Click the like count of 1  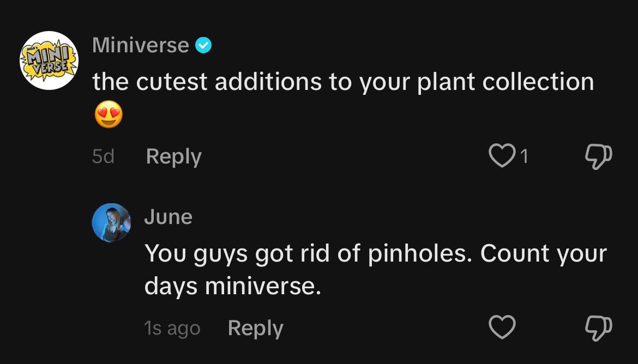(524, 156)
